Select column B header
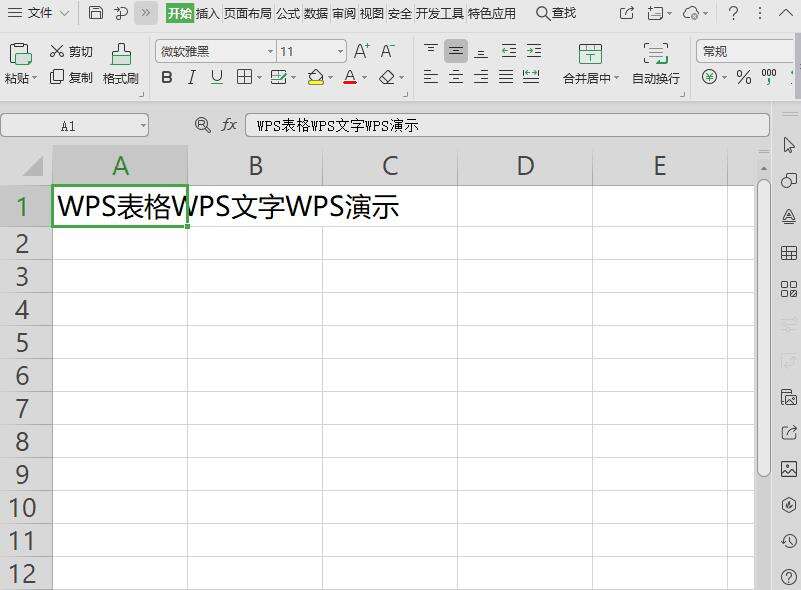Screen dimensions: 801x590 (x=255, y=166)
